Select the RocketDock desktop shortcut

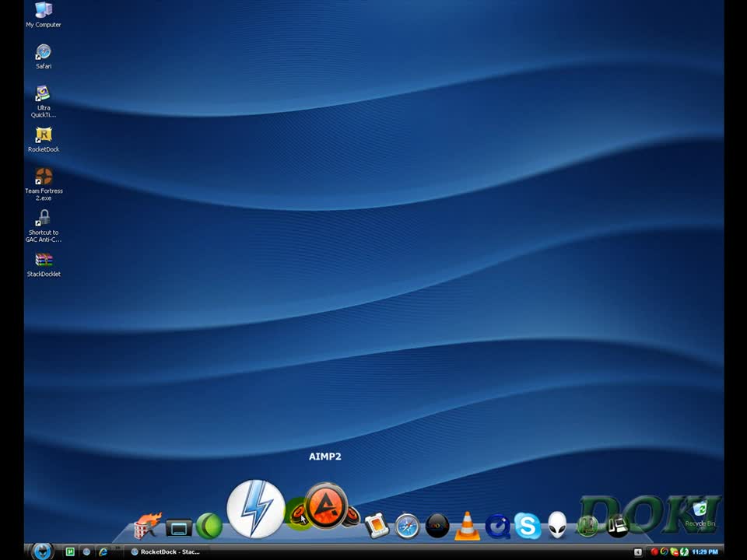[x=44, y=139]
